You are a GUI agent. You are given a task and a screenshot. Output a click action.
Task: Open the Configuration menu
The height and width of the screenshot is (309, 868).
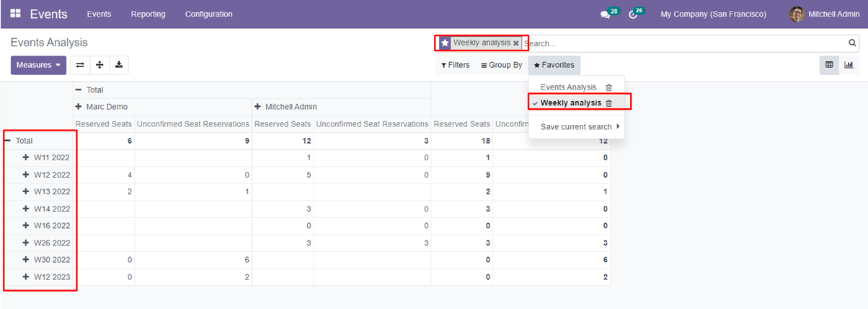click(x=208, y=14)
